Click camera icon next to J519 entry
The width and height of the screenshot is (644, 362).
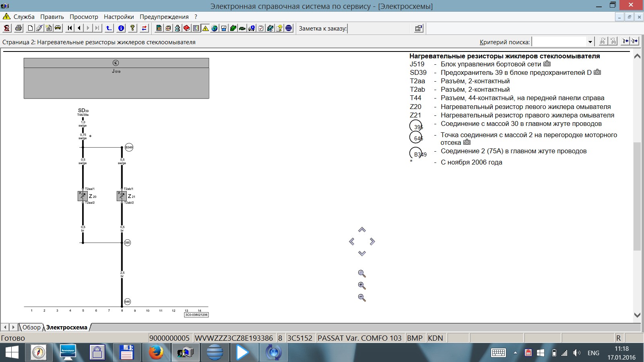(547, 64)
